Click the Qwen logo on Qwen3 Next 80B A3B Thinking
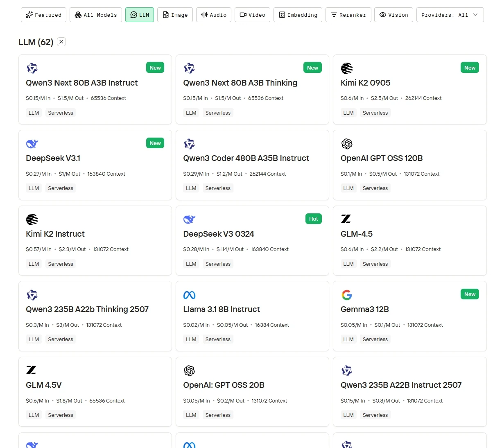The image size is (502, 448). pyautogui.click(x=189, y=68)
